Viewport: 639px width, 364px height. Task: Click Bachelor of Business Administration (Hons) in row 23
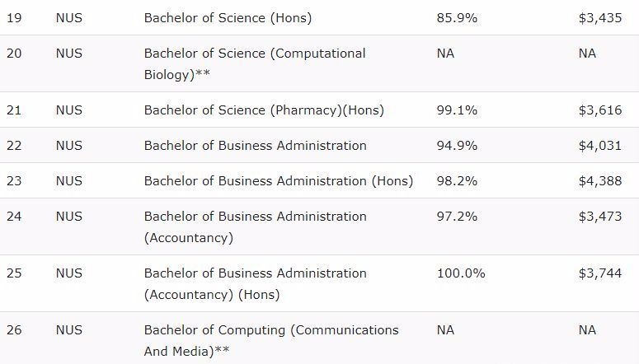(279, 181)
